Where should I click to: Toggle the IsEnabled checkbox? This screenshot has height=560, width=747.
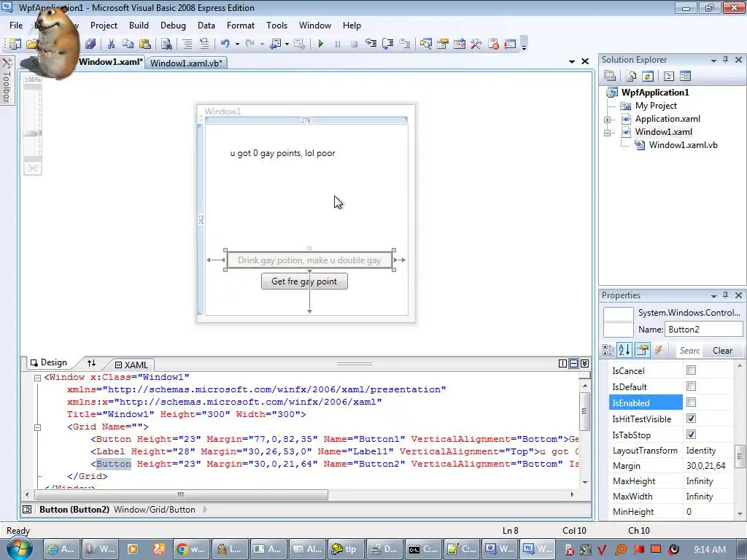click(691, 402)
